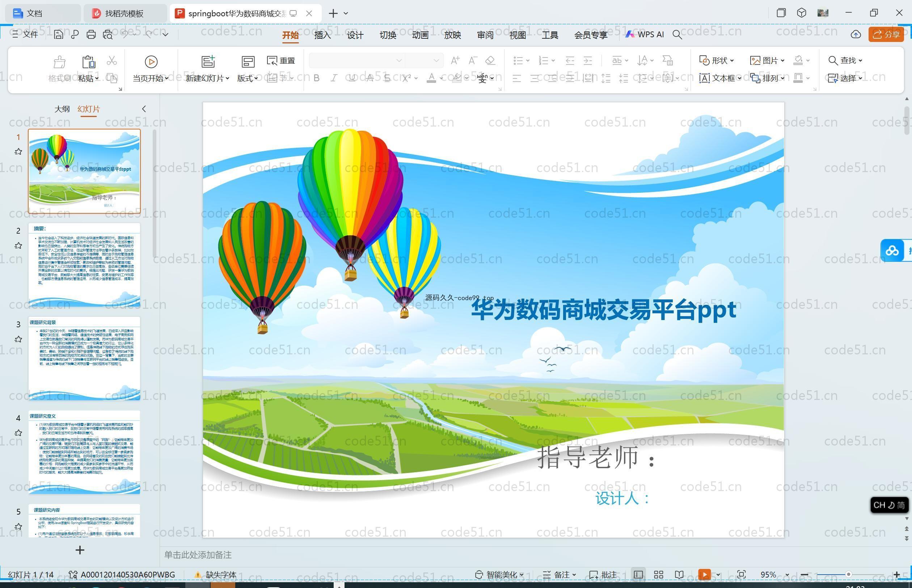This screenshot has width=912, height=588.
Task: Click the shape fill color bucket
Action: tap(798, 60)
